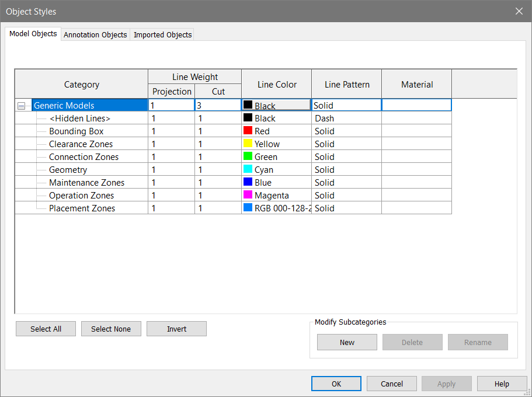532x397 pixels.
Task: Create a New subcategory
Action: coord(347,342)
